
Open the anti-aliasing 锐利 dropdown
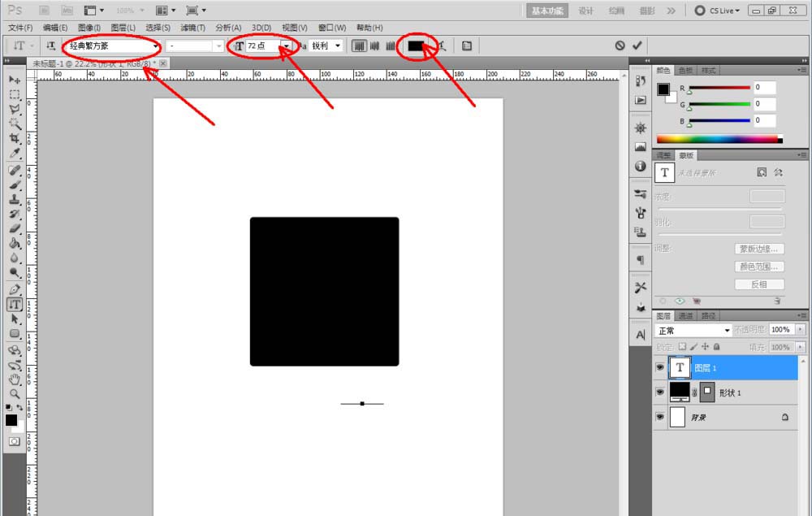point(338,46)
